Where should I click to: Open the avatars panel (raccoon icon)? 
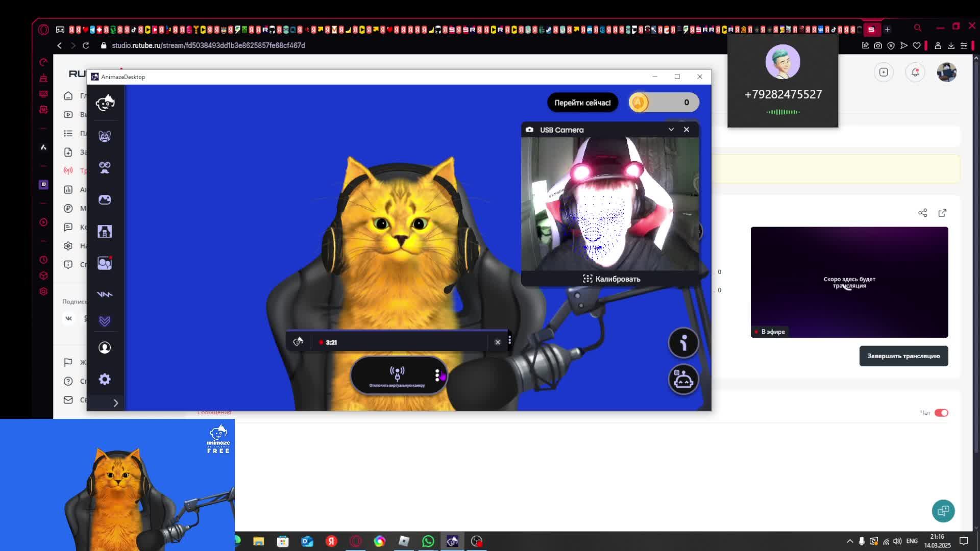click(105, 136)
